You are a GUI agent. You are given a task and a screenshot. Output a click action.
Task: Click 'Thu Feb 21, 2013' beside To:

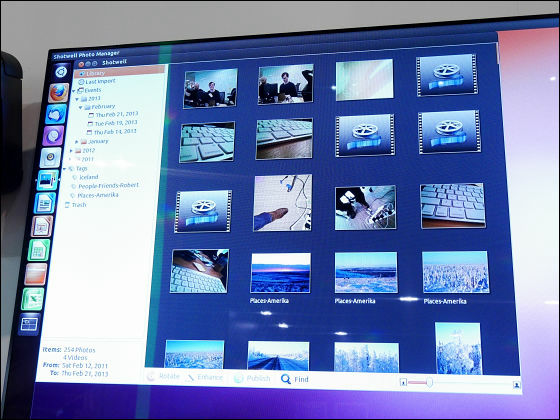[x=85, y=373]
